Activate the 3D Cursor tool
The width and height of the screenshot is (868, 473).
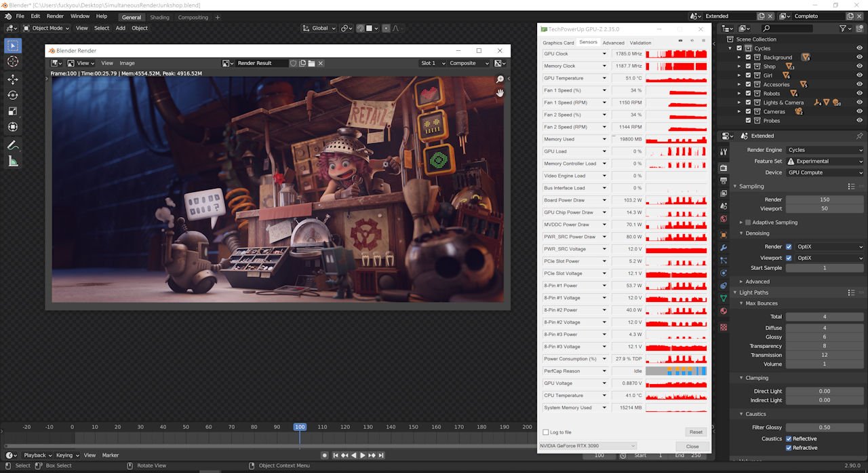pos(13,62)
